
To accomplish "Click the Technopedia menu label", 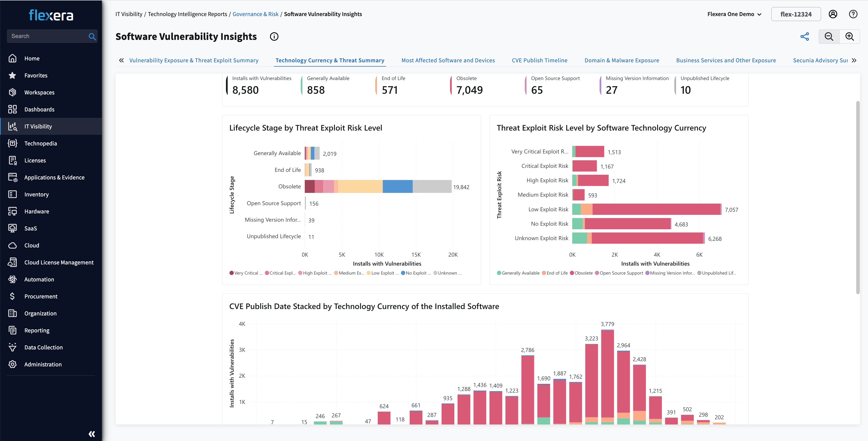I will pos(40,143).
